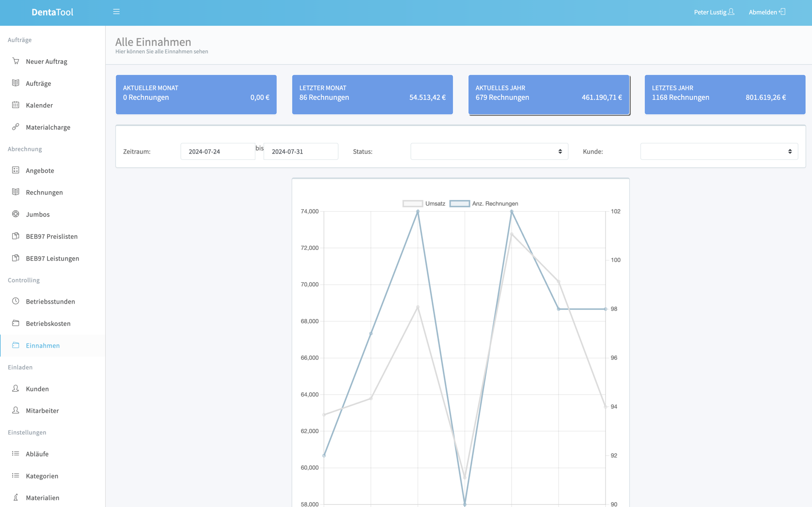Toggle Anz. Rechnungen dataset in legend

(484, 203)
